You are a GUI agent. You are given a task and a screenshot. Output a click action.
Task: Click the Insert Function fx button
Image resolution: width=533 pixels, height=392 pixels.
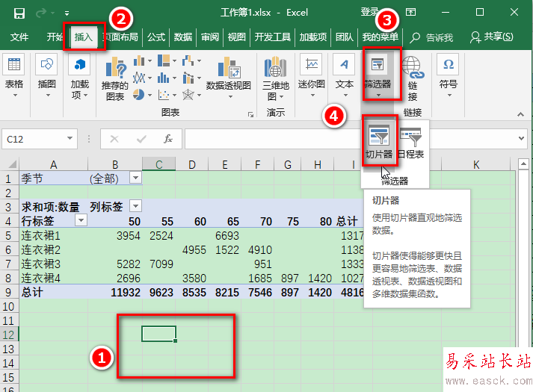tap(168, 139)
